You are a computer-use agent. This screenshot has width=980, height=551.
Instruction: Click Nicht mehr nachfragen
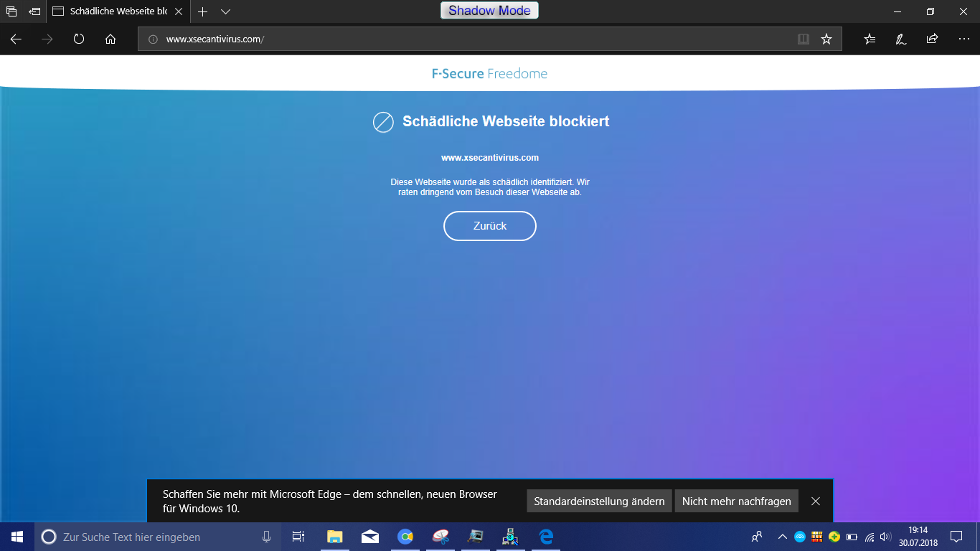click(737, 501)
